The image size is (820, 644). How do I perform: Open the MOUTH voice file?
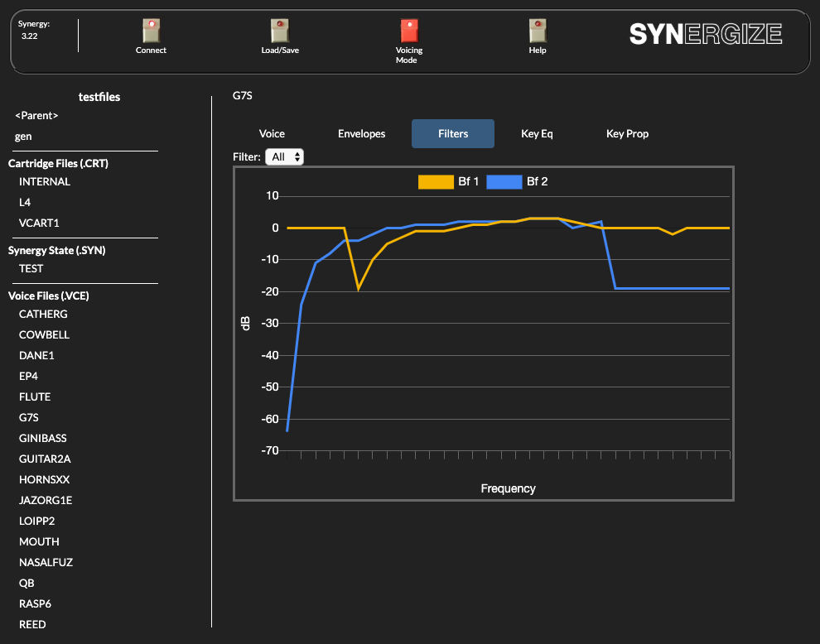coord(39,541)
